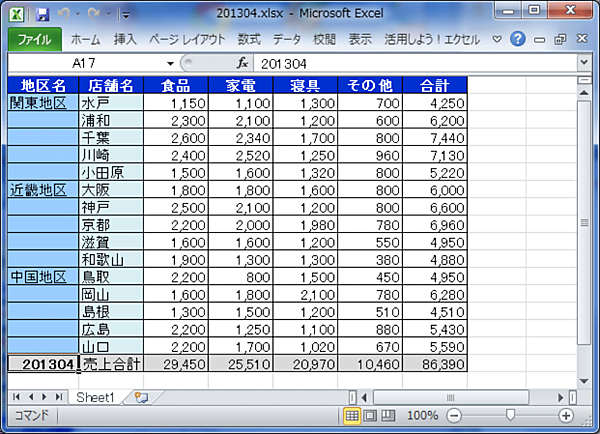600x434 pixels.
Task: Click the zoom out minus button
Action: pyautogui.click(x=453, y=415)
